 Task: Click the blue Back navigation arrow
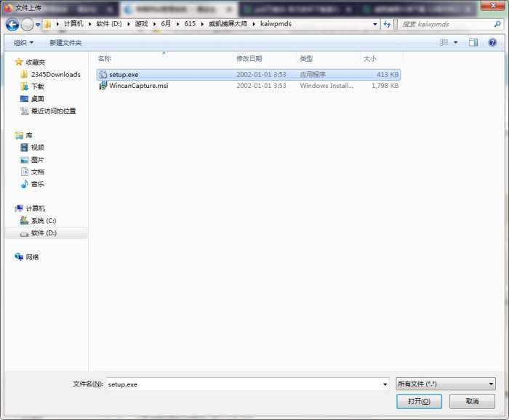tap(12, 25)
